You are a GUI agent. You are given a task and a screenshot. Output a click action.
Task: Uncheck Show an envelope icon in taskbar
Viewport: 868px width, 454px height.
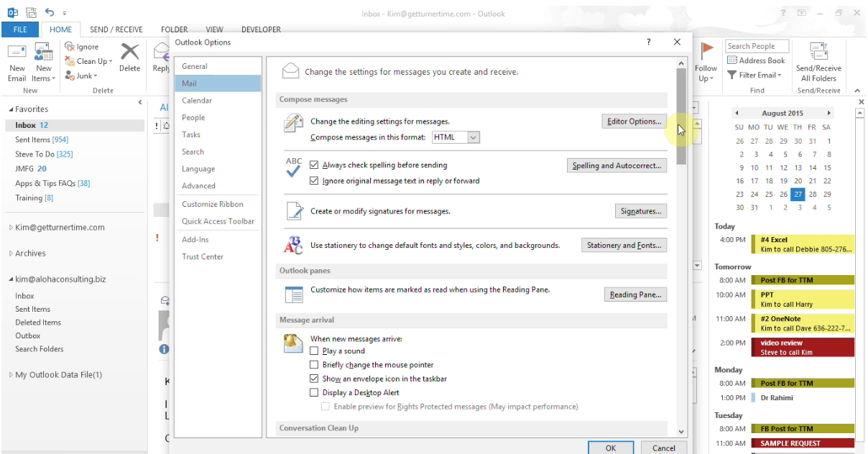pyautogui.click(x=314, y=379)
